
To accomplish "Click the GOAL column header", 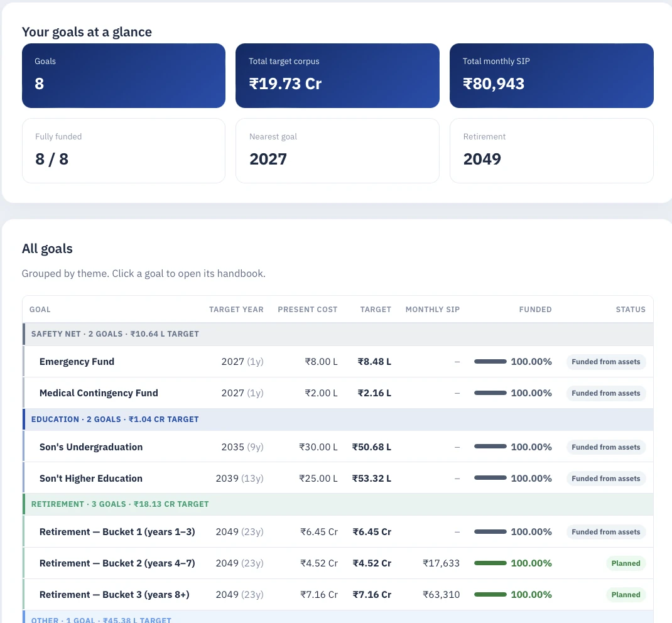I will tap(40, 310).
